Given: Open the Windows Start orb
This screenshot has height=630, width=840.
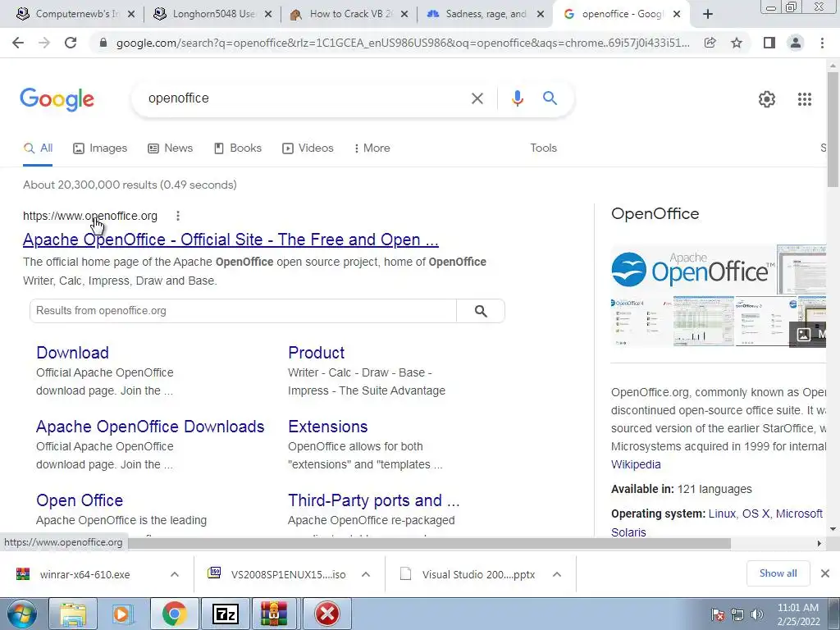Looking at the screenshot, I should click(x=21, y=614).
